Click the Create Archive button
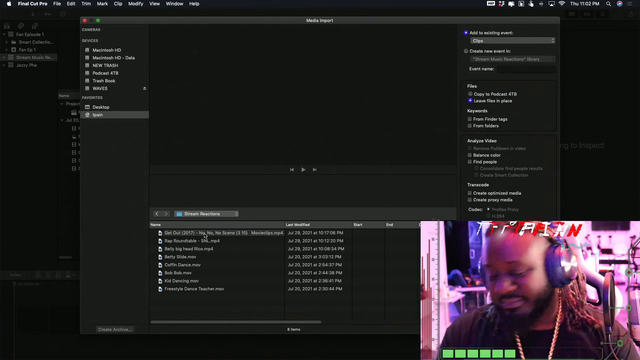640x360 pixels. (115, 329)
